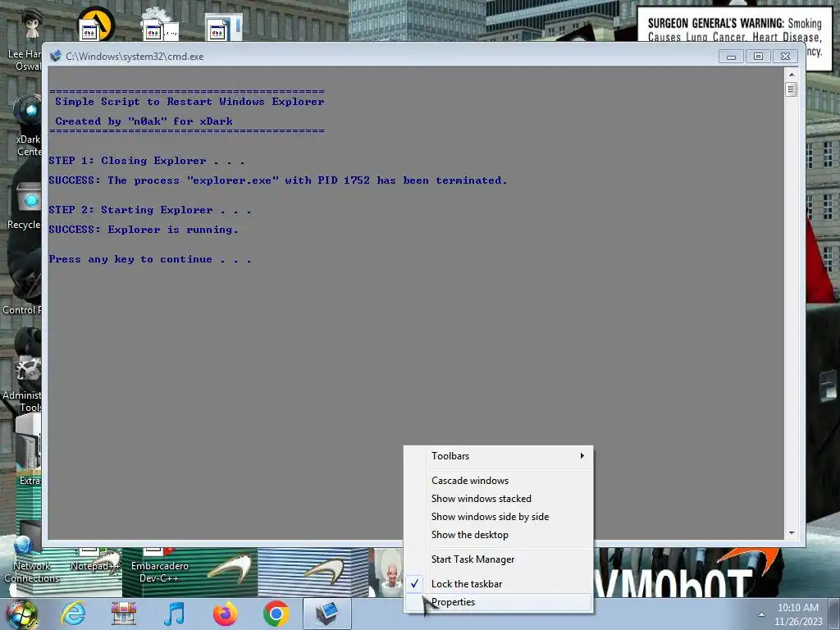840x630 pixels.
Task: Show hidden tray icons arrow
Action: pyautogui.click(x=761, y=614)
